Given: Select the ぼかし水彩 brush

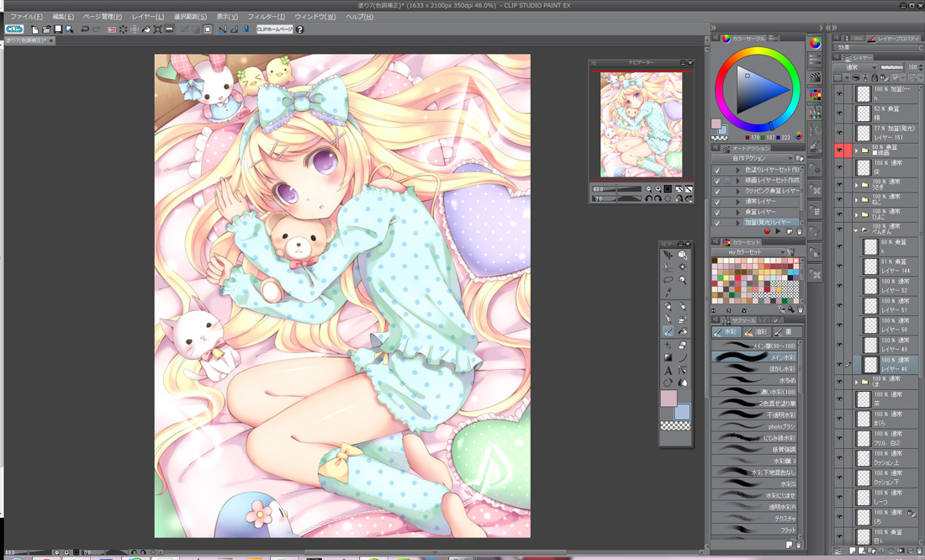Looking at the screenshot, I should pos(754,369).
